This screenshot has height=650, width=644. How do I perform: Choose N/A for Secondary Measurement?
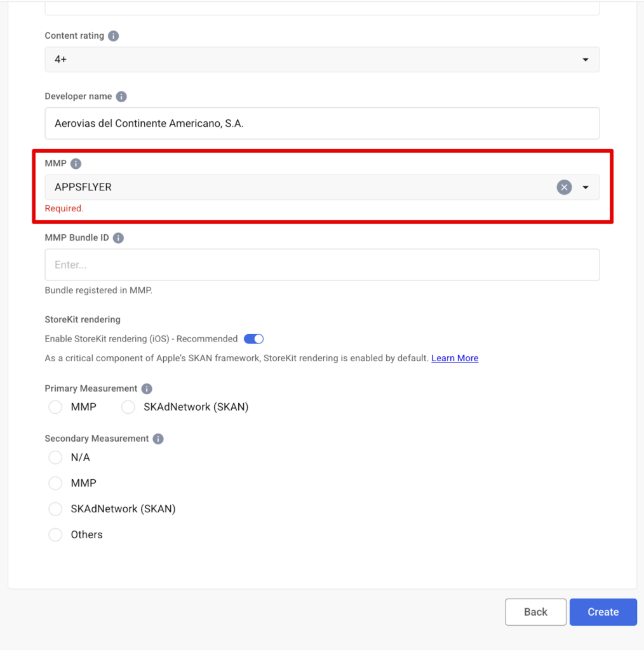56,457
